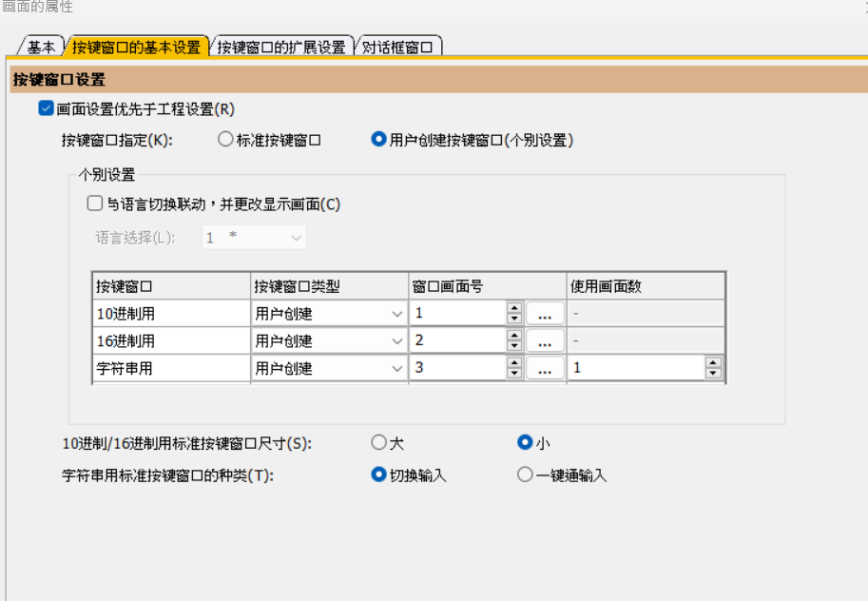Increase 10进制用 window screen number
Image resolution: width=868 pixels, height=601 pixels.
pos(514,308)
